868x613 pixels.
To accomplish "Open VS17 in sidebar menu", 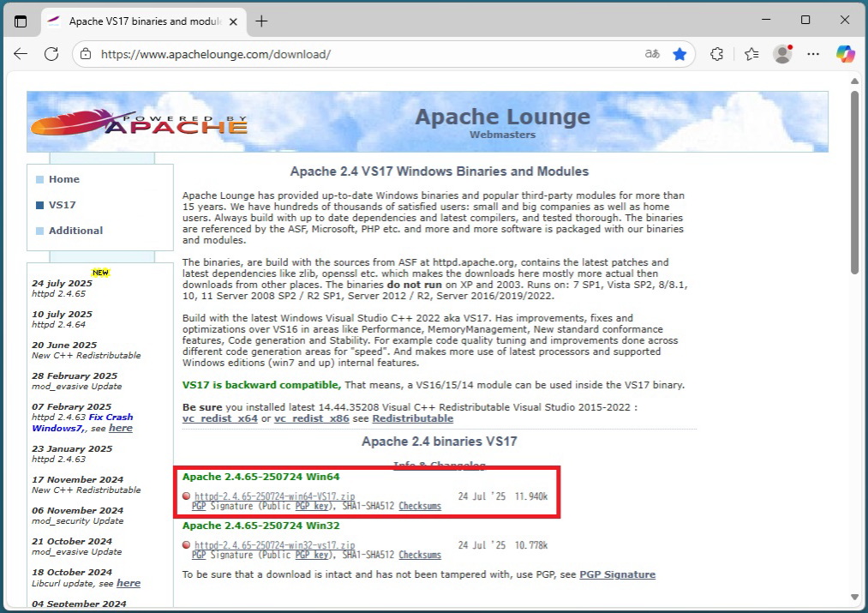I will (x=62, y=205).
